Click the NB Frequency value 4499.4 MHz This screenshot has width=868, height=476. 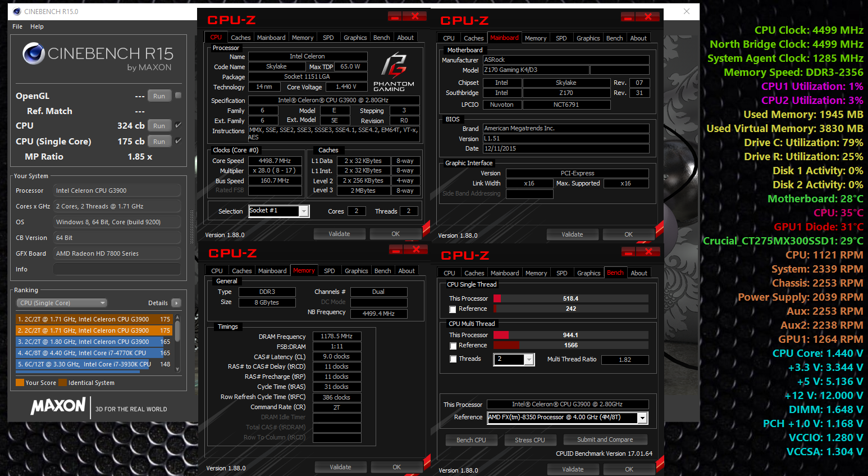[x=378, y=314]
